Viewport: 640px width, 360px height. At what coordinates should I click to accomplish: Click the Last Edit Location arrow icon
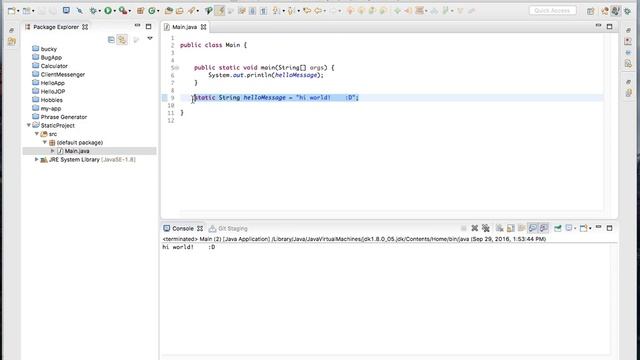[307, 11]
